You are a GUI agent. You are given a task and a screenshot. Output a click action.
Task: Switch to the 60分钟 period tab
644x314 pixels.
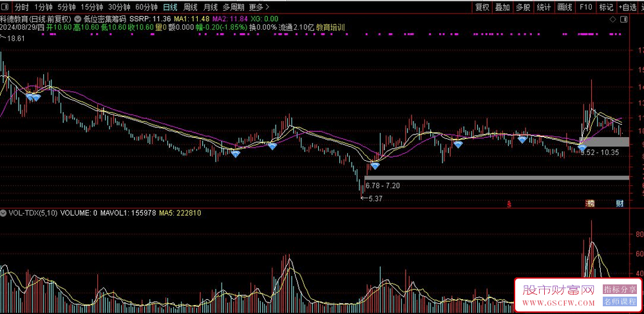147,7
